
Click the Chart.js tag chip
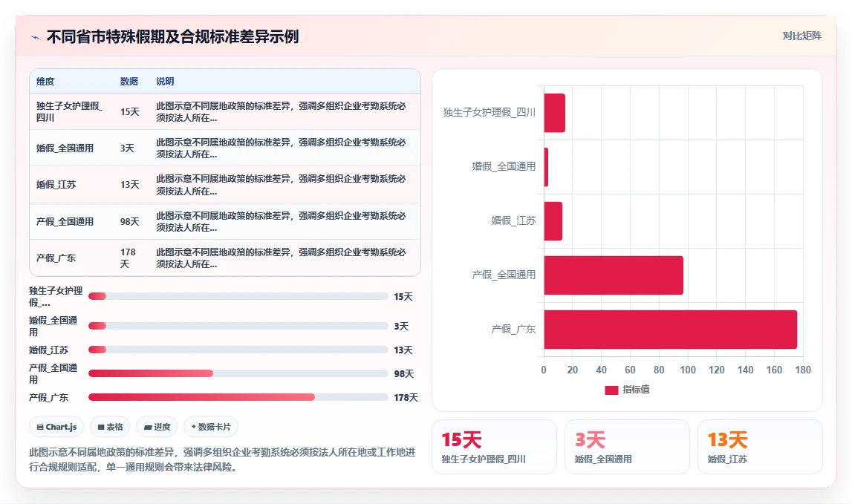coord(56,427)
